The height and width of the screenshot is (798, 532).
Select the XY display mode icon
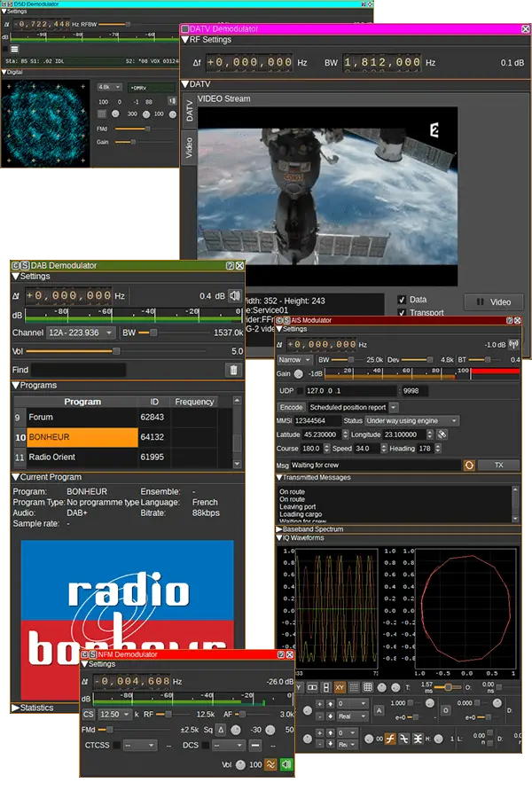[339, 687]
